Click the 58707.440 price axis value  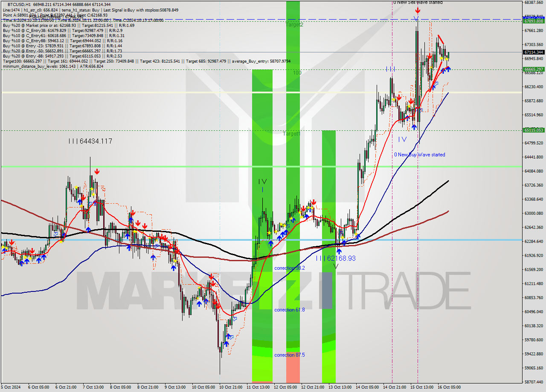coord(534,382)
